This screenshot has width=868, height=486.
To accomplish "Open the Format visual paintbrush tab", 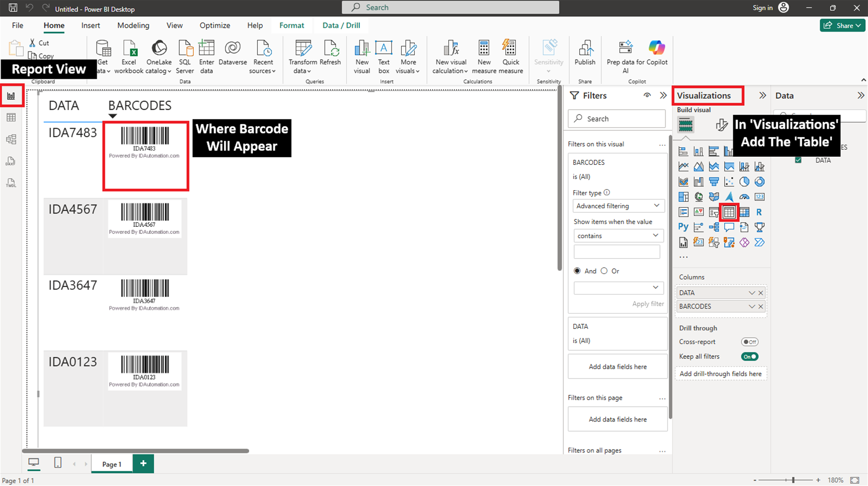I will click(721, 125).
